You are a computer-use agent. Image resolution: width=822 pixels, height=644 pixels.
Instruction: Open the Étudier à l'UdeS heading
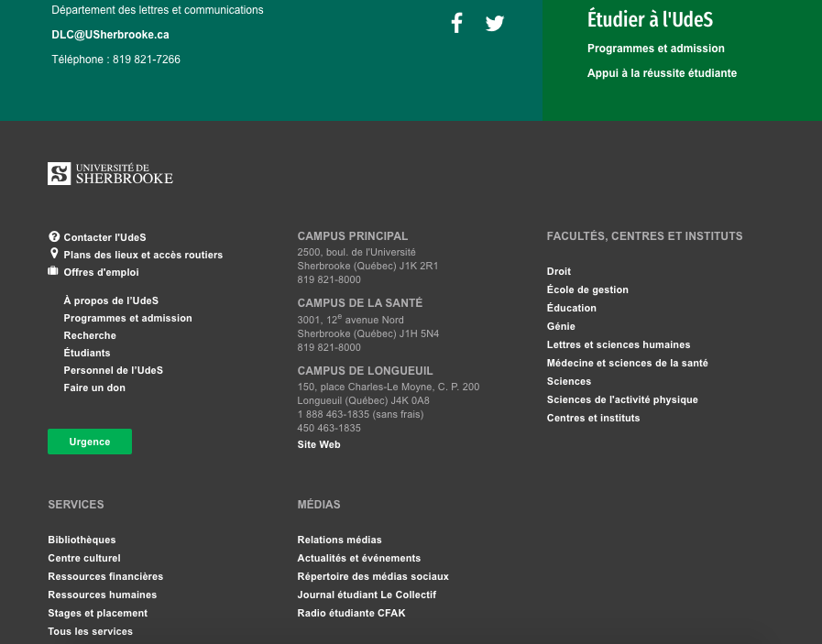650,19
